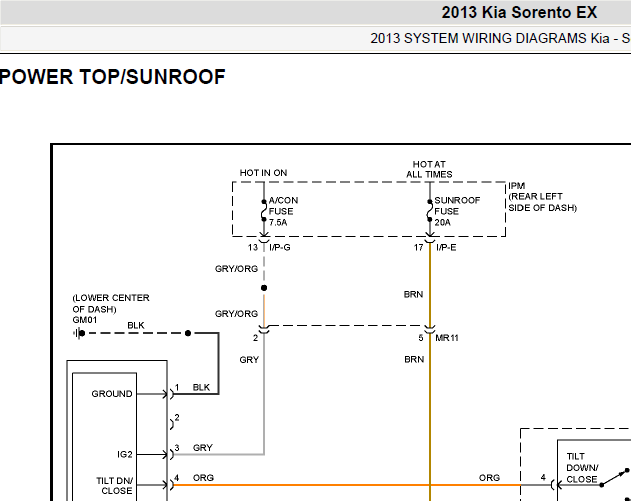Click the 'TILT DOWN/ CLOSE' switch label
The height and width of the screenshot is (501, 631).
(x=582, y=468)
